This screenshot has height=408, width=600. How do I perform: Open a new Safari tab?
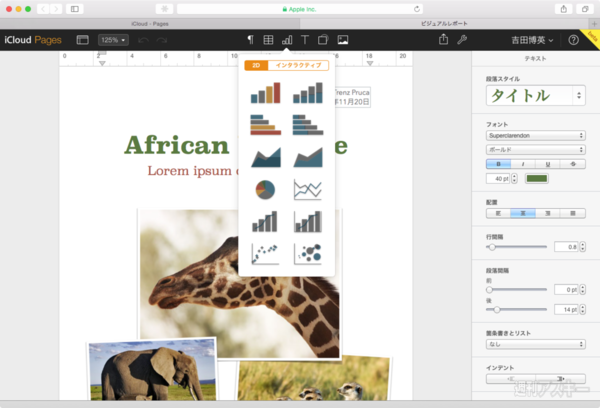tap(594, 24)
